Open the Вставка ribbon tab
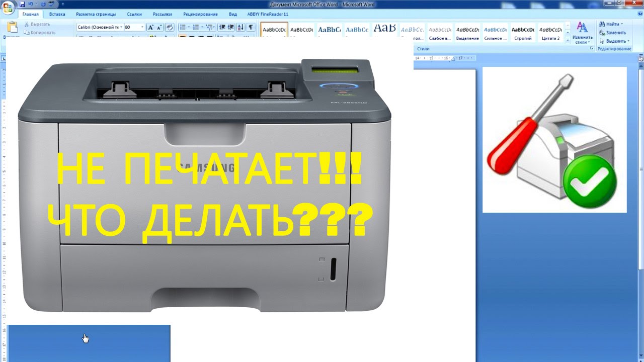This screenshot has height=362, width=644. tap(57, 14)
